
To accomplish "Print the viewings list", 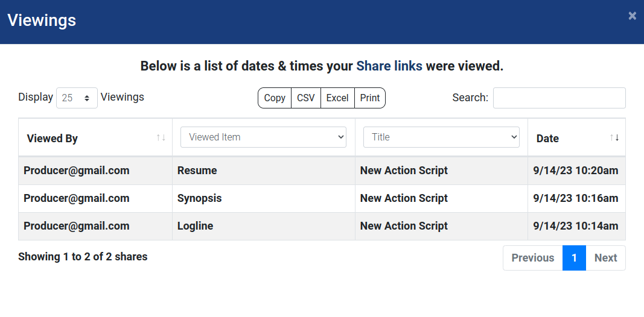I will [370, 98].
